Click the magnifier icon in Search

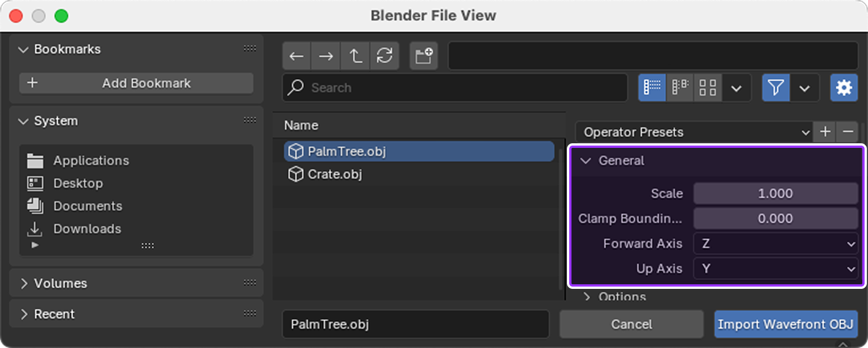tap(296, 87)
